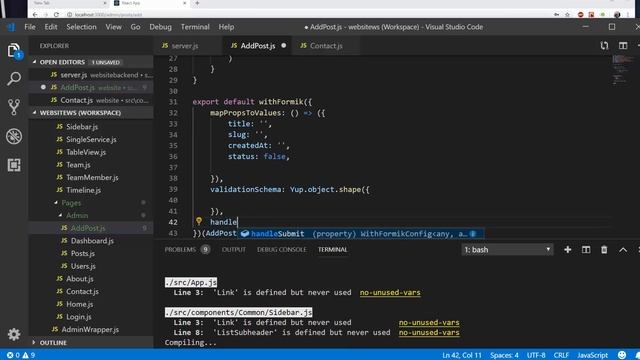
Task: Open the Terminal menu
Action: 195,27
